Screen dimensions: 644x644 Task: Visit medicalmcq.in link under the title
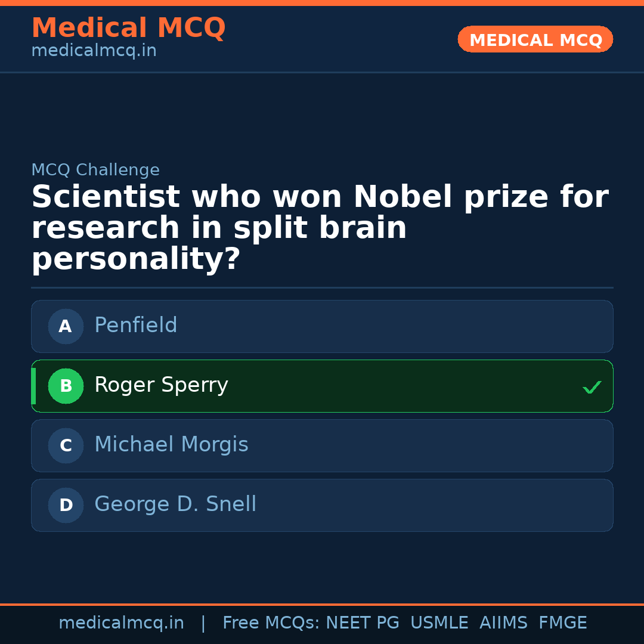coord(94,51)
